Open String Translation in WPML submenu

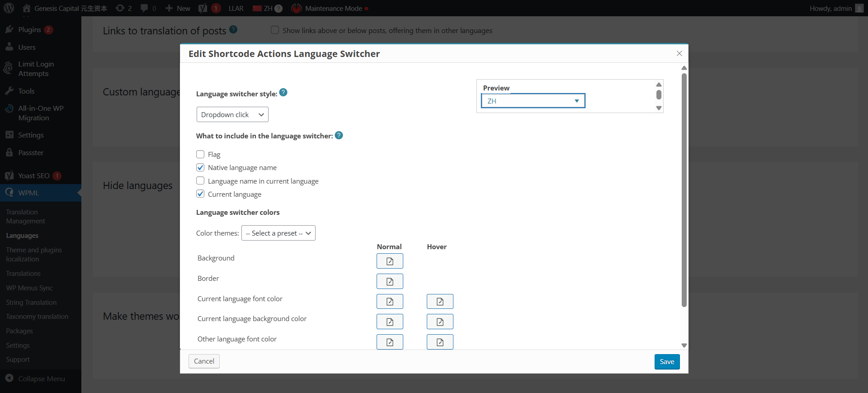pyautogui.click(x=31, y=302)
